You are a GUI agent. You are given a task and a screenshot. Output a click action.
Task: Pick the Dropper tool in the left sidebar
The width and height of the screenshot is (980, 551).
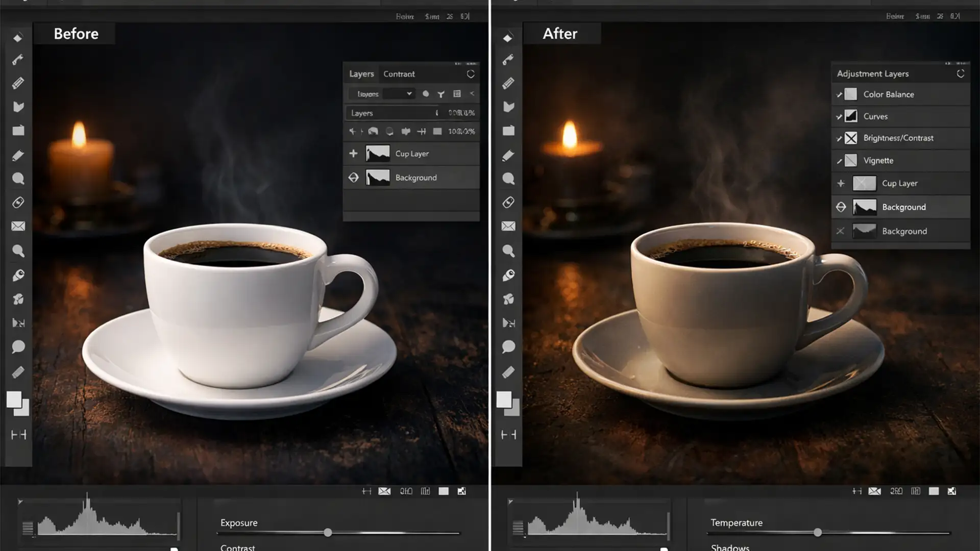click(18, 275)
